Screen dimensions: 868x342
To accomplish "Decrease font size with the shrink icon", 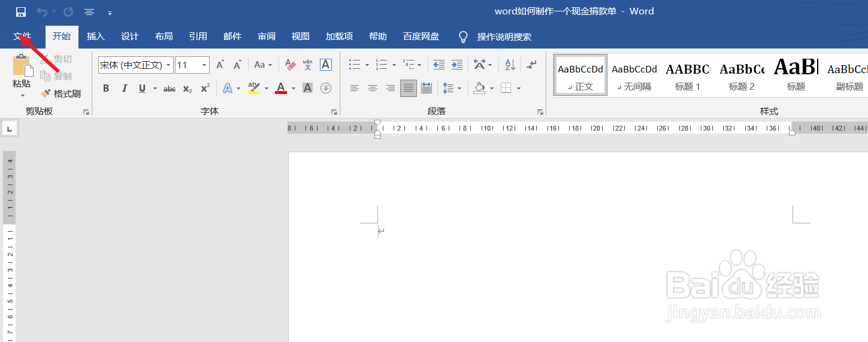I will (238, 65).
